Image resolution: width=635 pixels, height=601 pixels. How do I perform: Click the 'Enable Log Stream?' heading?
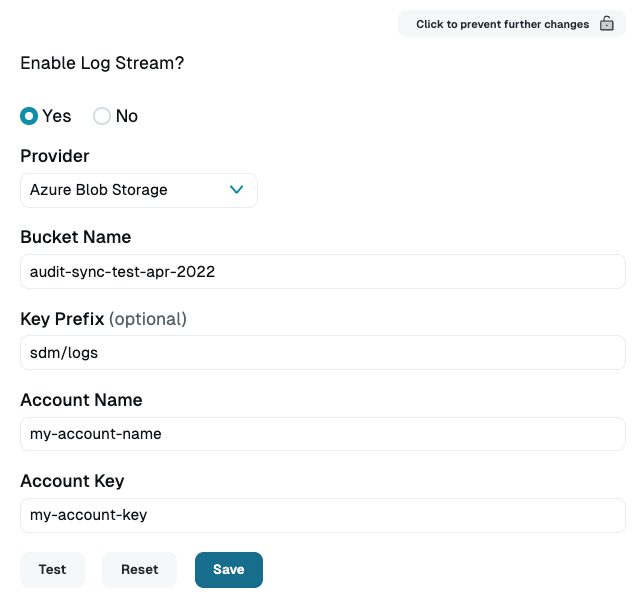pos(102,63)
